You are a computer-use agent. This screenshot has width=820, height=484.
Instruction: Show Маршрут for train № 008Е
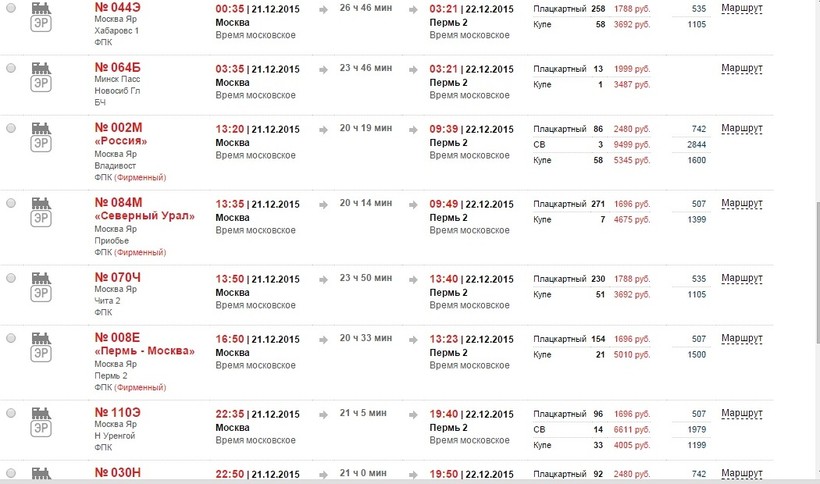pyautogui.click(x=741, y=338)
